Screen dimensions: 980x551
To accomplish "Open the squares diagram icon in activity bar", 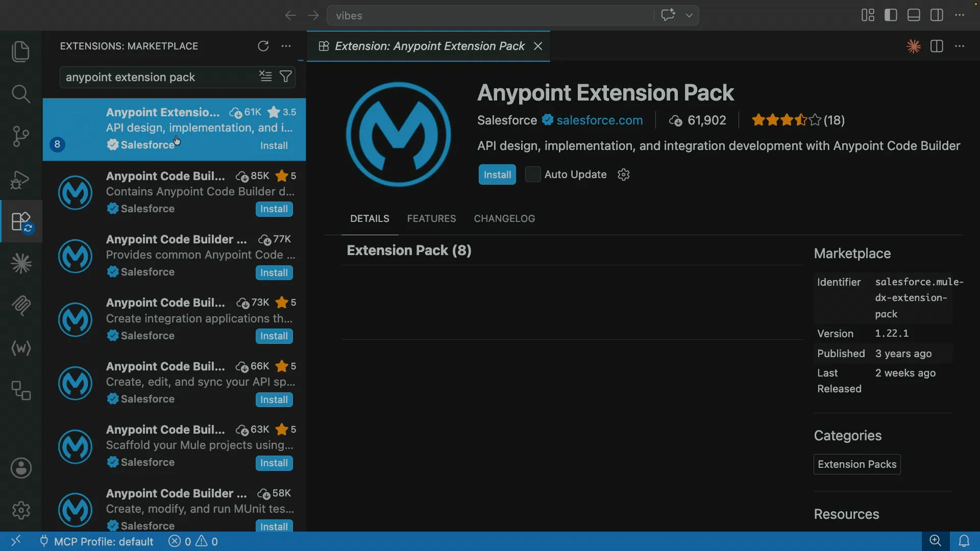I will click(x=21, y=391).
